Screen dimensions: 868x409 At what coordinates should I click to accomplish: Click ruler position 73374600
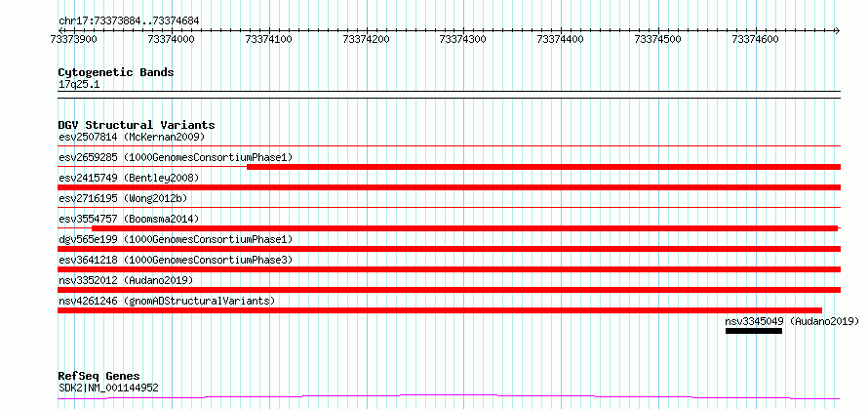[x=756, y=39]
